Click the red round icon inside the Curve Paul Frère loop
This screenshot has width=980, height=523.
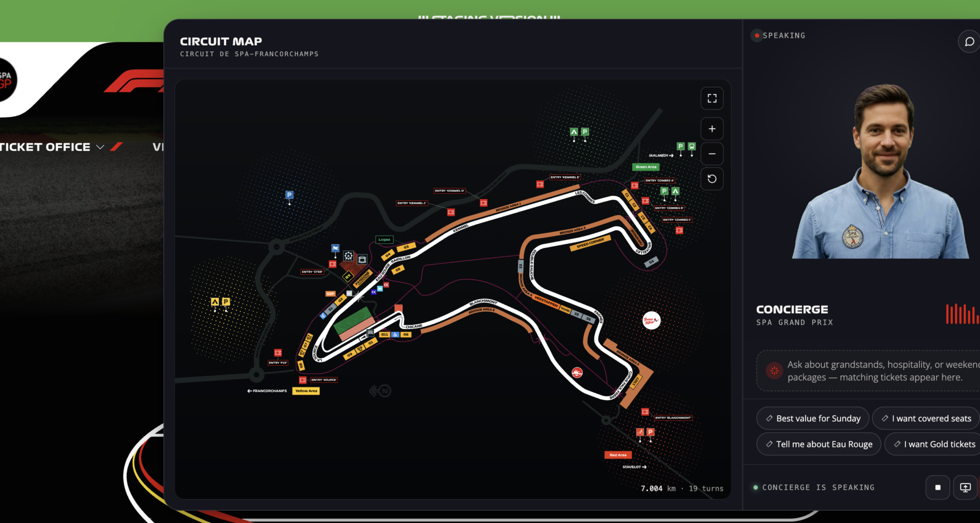[x=577, y=372]
